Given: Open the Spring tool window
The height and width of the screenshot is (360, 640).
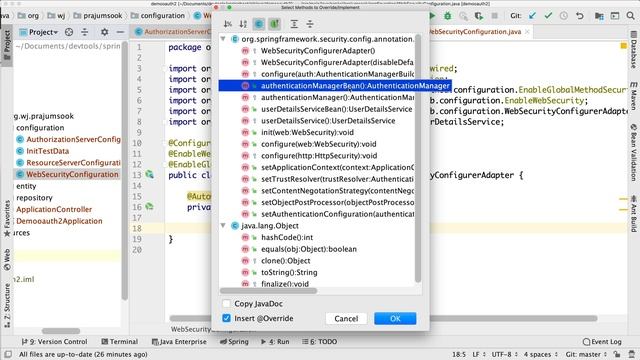Looking at the screenshot, I should pos(234,342).
